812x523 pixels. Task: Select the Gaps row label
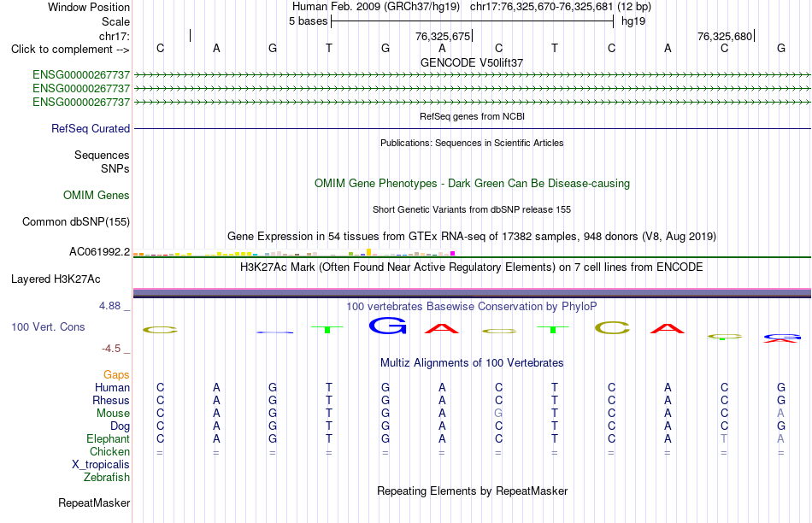116,374
